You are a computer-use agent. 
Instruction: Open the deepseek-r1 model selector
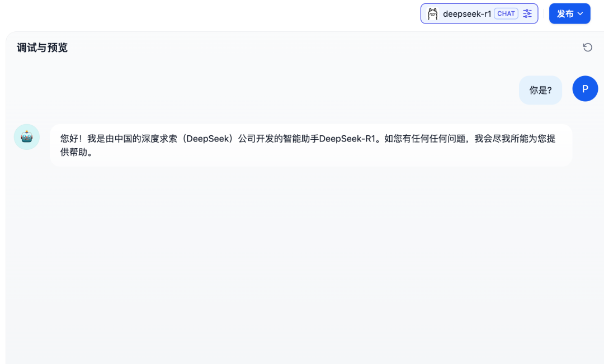pyautogui.click(x=479, y=13)
